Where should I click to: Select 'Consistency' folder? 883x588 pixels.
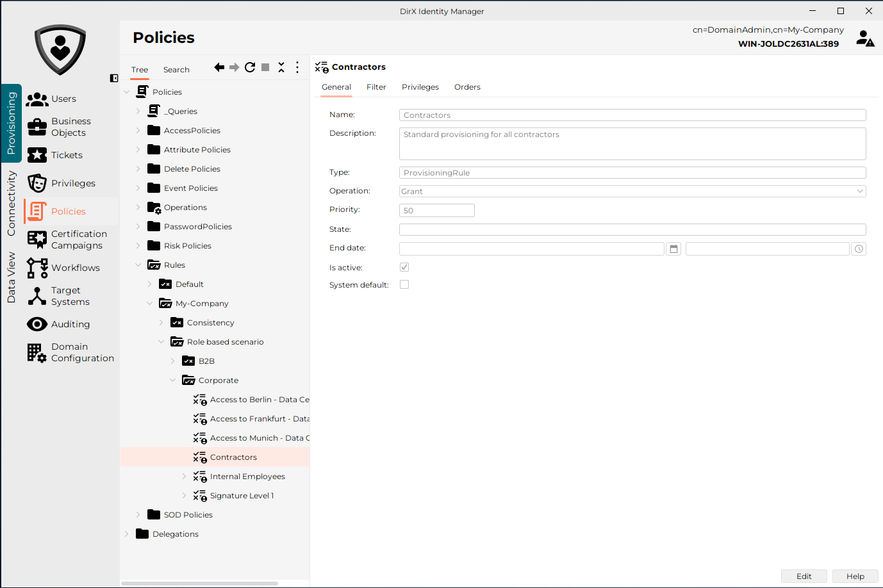pos(211,323)
